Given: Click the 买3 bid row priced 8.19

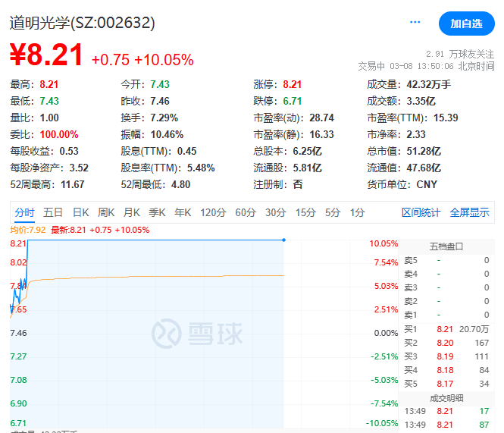Looking at the screenshot, I should point(446,356).
